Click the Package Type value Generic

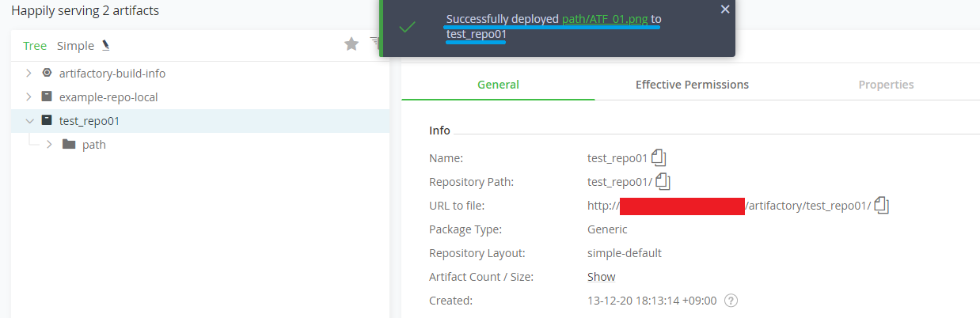607,229
